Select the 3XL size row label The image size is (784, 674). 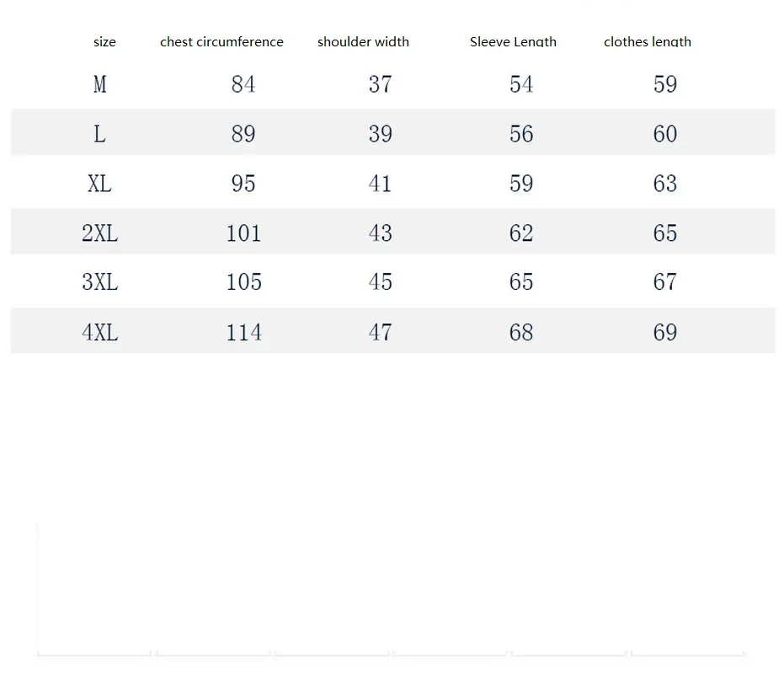point(100,281)
